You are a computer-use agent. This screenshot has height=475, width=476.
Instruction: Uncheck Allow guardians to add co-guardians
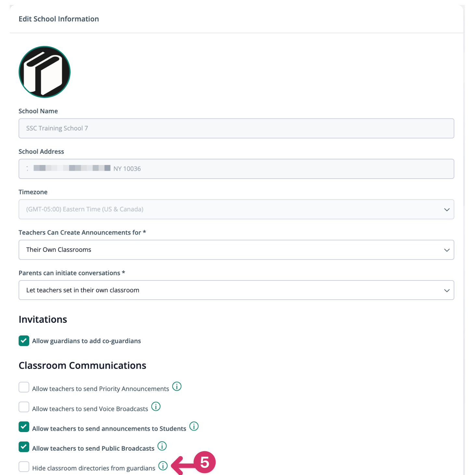(x=24, y=341)
